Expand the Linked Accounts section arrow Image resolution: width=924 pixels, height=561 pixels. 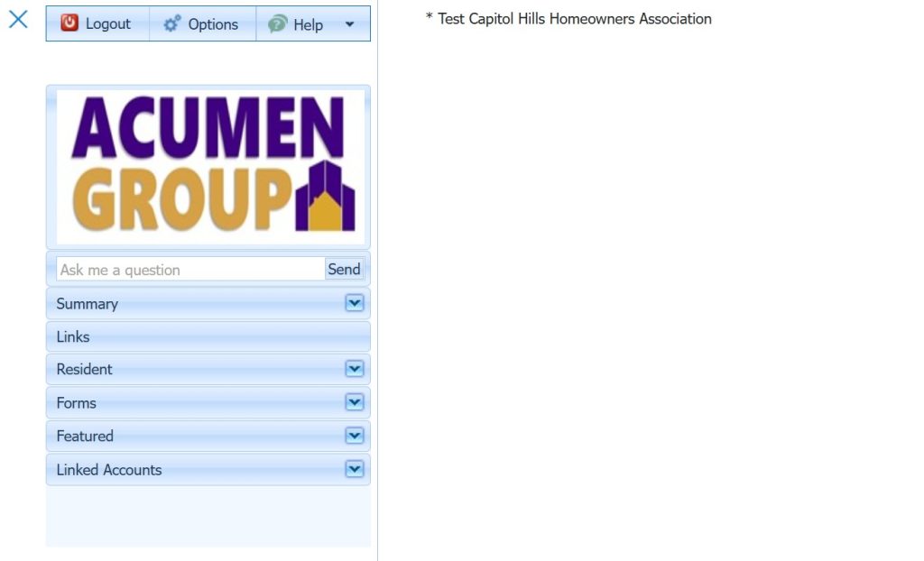coord(354,469)
